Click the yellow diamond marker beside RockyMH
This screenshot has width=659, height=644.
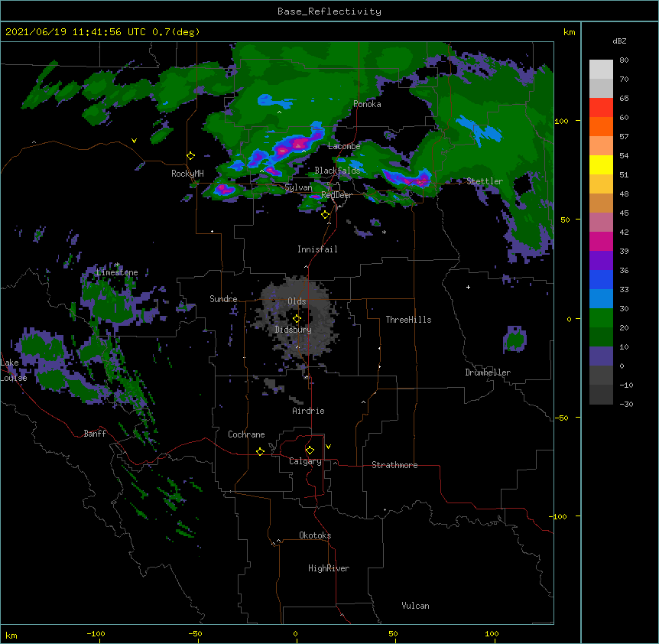[191, 156]
